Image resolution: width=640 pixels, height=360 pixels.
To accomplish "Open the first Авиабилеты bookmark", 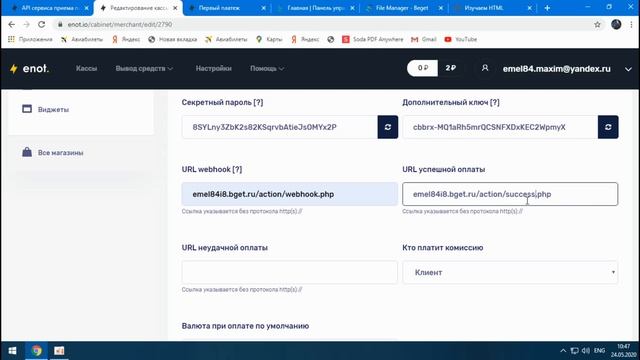I will pos(82,39).
